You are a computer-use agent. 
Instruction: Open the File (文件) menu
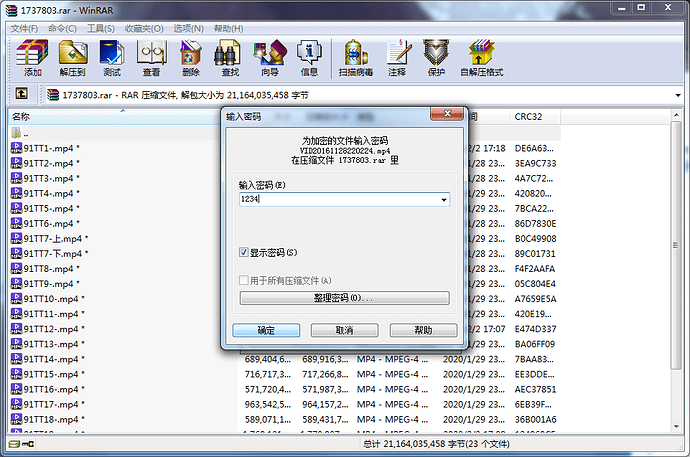pyautogui.click(x=24, y=29)
